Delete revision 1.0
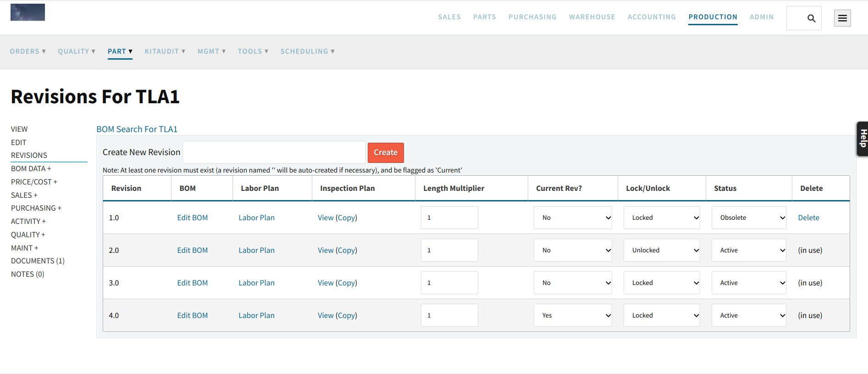 click(808, 218)
